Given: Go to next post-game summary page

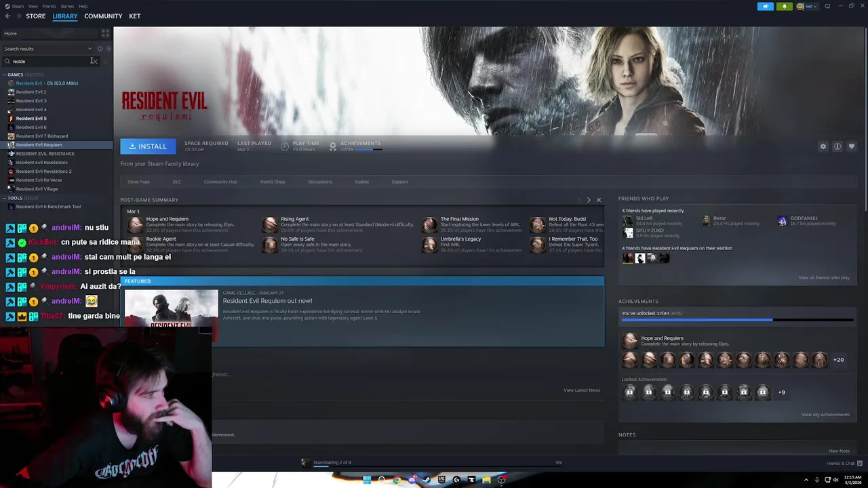Looking at the screenshot, I should (x=589, y=200).
